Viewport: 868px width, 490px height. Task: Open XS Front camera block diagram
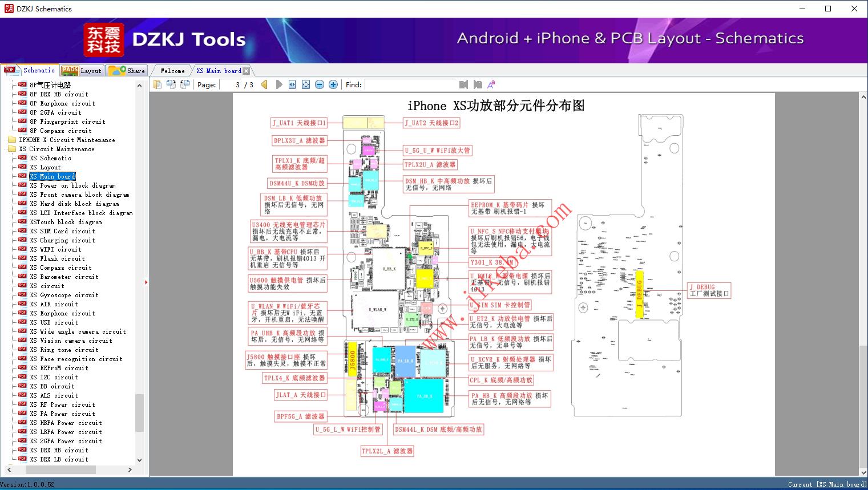pos(79,195)
